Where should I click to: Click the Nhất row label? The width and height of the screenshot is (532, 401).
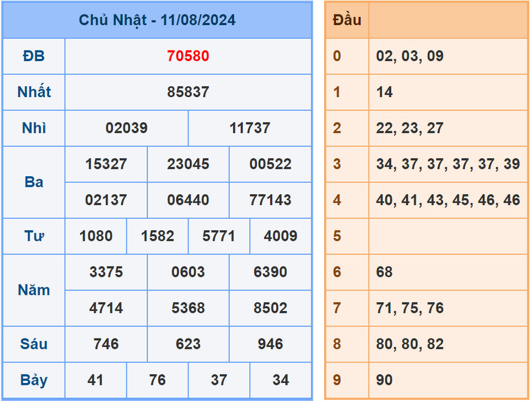pyautogui.click(x=34, y=92)
